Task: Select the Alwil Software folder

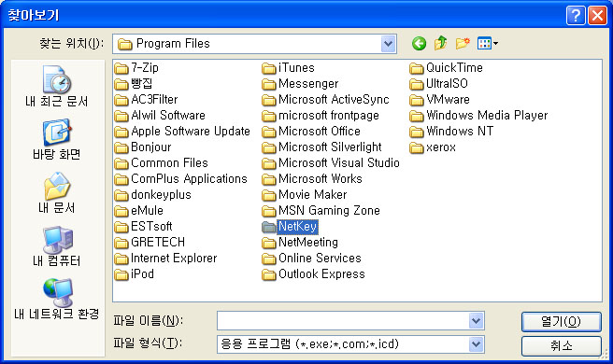Action: click(160, 116)
